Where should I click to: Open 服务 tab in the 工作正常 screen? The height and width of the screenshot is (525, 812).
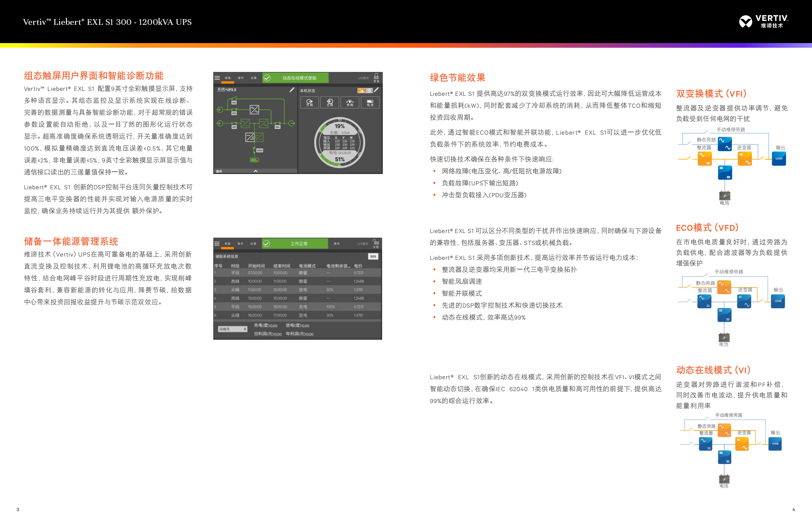click(337, 243)
